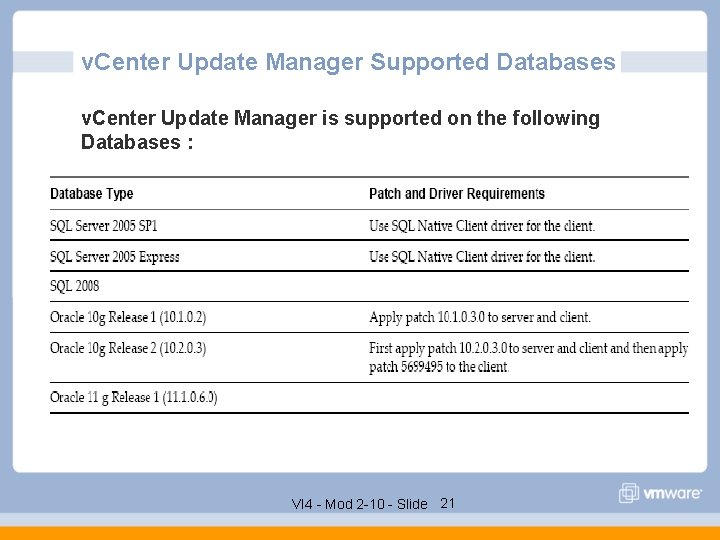Click the Patch and Driver Requirements header
This screenshot has height=540, width=720.
tap(457, 194)
